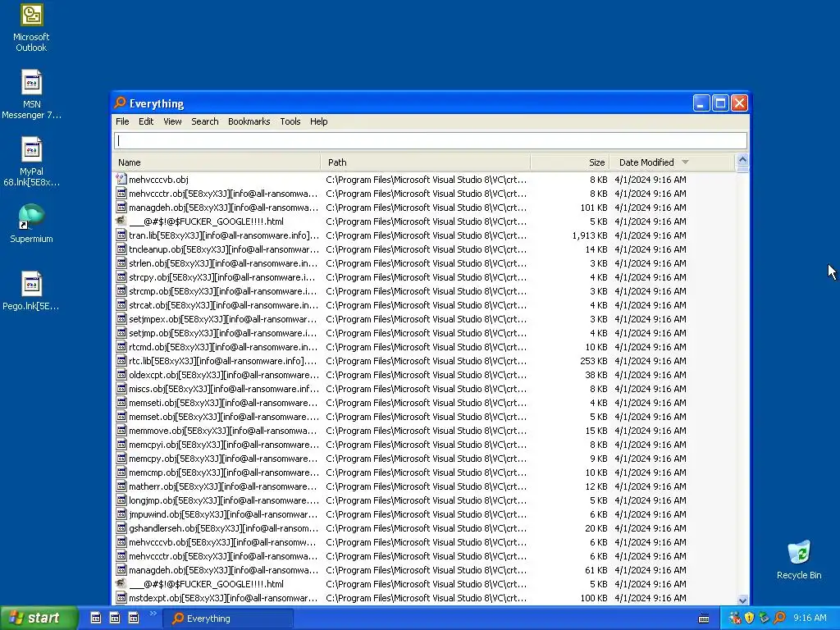Select the jmpuwind.obj file row

click(425, 514)
